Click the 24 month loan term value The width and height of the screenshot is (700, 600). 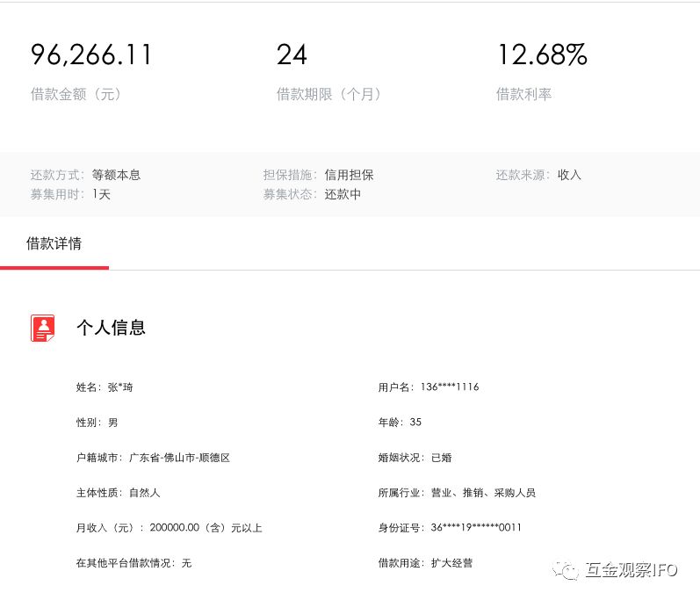pyautogui.click(x=292, y=55)
